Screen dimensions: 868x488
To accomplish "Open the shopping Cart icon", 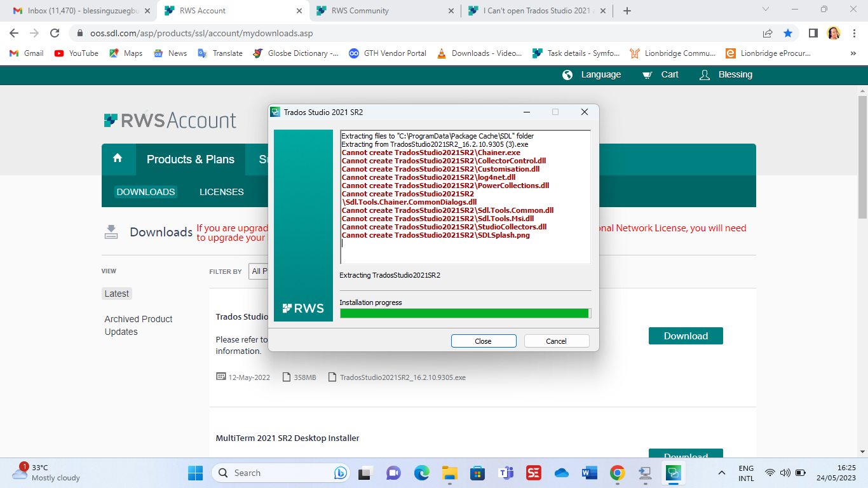I will click(646, 74).
